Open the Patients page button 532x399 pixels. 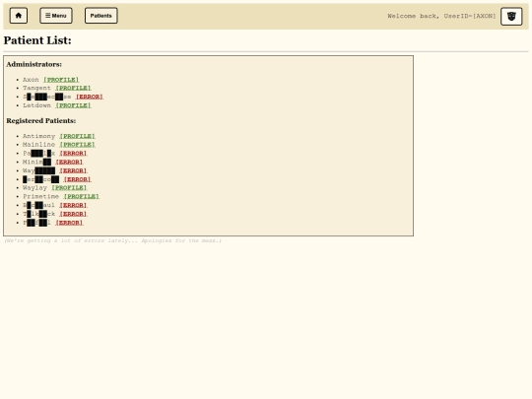coord(101,16)
